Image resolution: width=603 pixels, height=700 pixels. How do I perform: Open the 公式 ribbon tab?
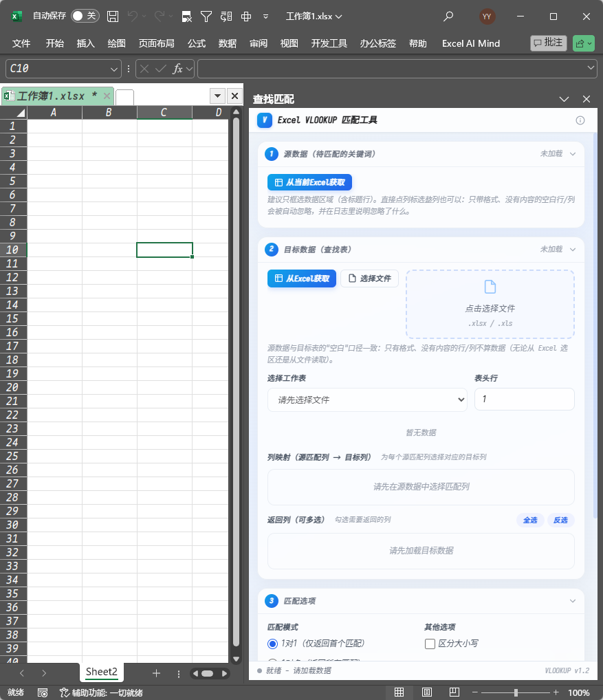tap(197, 43)
